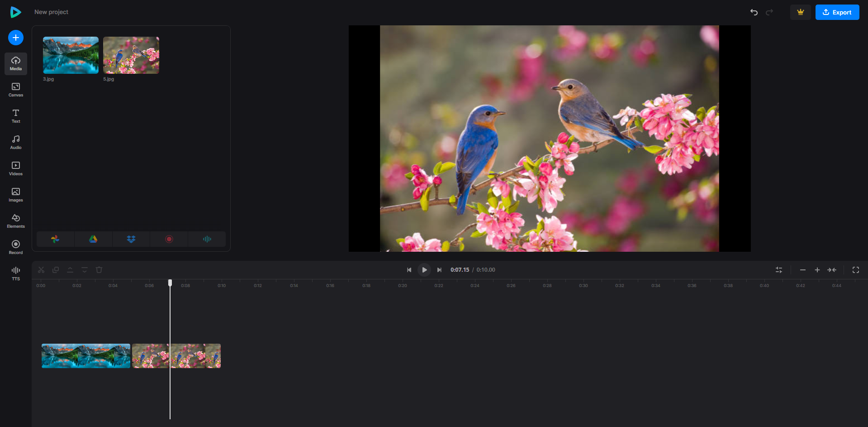
Task: Switch to the Videos tab
Action: (15, 168)
